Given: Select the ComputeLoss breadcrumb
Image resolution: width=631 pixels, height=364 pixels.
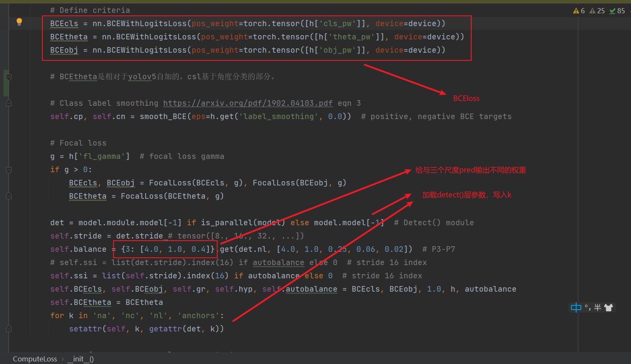Looking at the screenshot, I should (35, 359).
